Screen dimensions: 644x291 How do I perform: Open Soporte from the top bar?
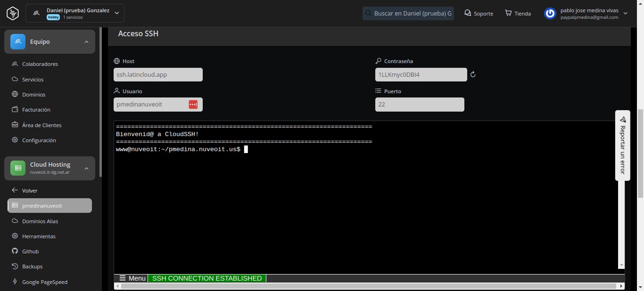pos(479,13)
